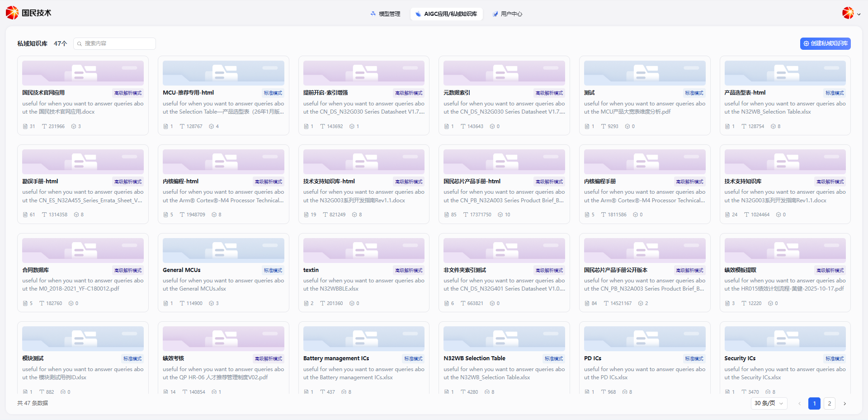Click app count icon on General MCUs card
The height and width of the screenshot is (420, 868).
coord(211,303)
